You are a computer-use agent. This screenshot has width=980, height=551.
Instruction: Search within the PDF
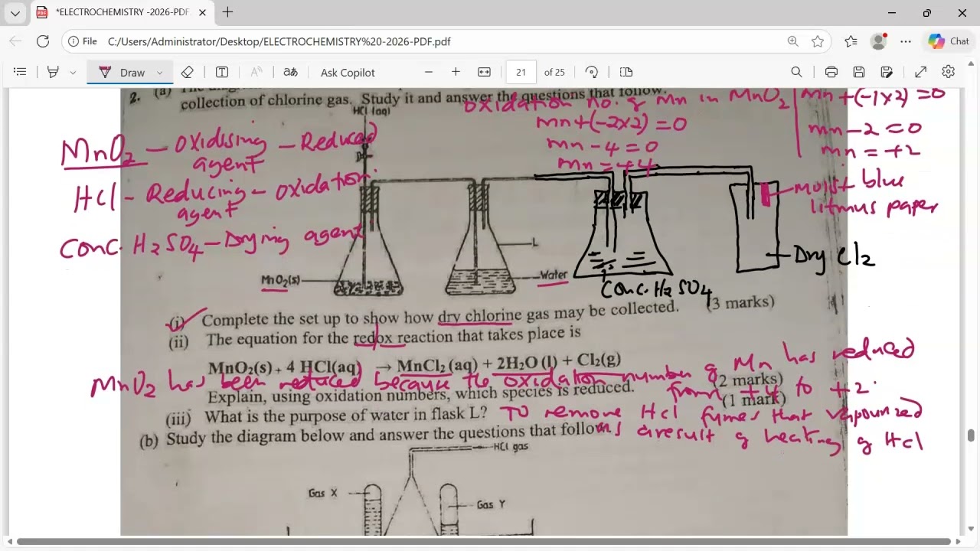coord(796,72)
